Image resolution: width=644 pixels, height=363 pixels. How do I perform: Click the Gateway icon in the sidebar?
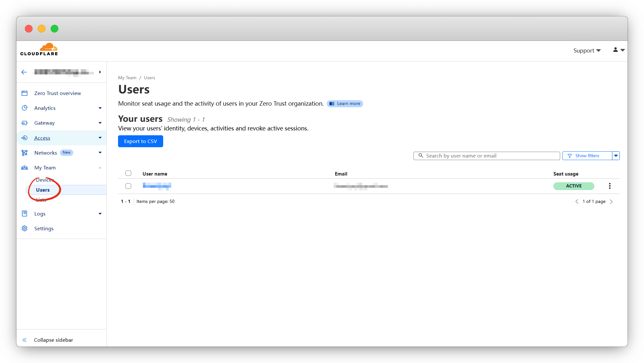tap(25, 123)
